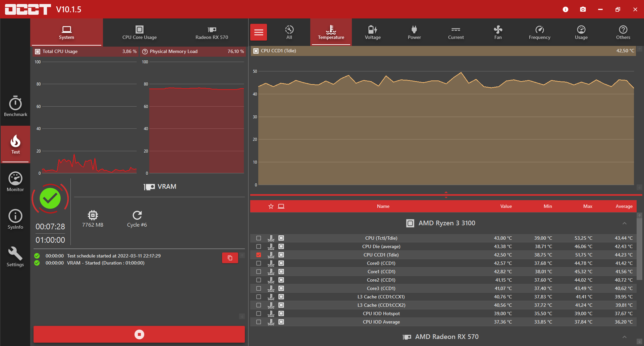
Task: Check the CPU IOD Average checkbox
Action: (x=259, y=322)
